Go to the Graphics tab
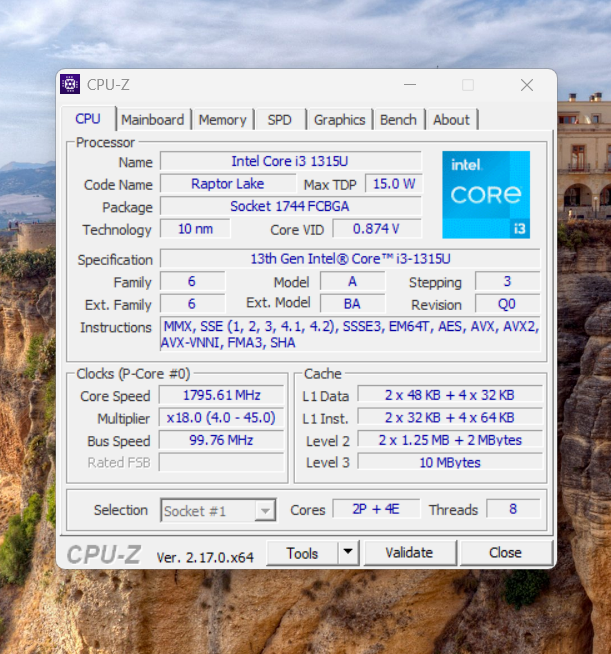The width and height of the screenshot is (611, 654). [x=339, y=120]
